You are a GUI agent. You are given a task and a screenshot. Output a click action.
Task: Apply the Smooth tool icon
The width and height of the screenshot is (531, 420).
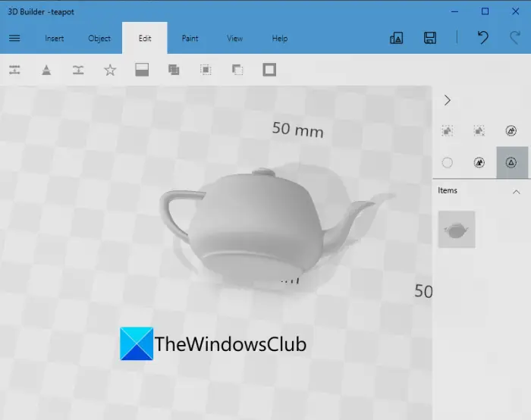tap(78, 70)
